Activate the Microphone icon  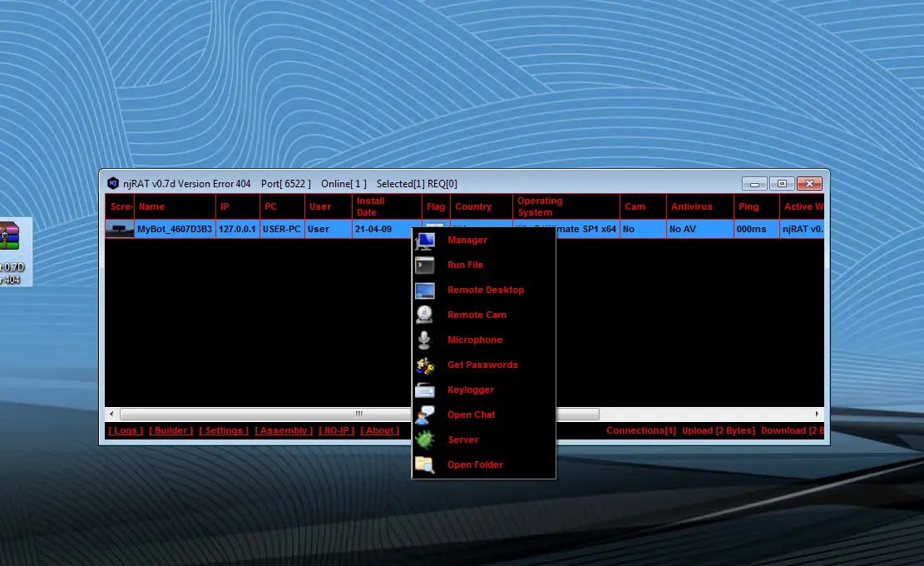[x=426, y=340]
